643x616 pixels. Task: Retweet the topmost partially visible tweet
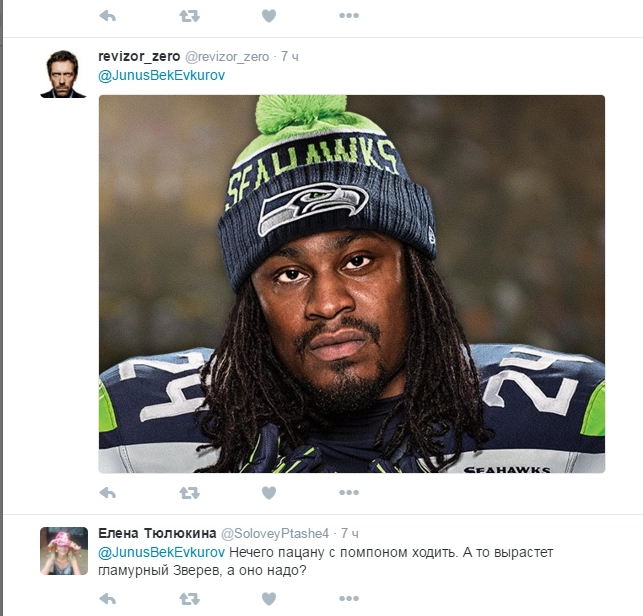pyautogui.click(x=189, y=16)
